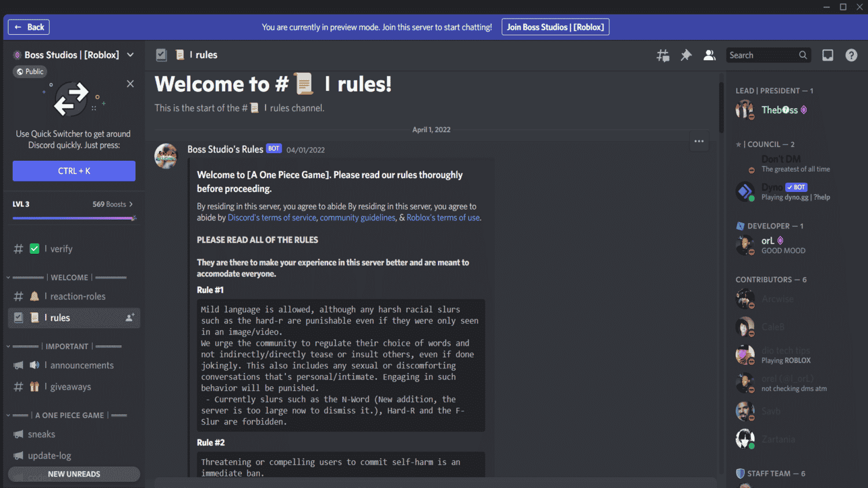Click the Thebss crown badge icon

804,110
